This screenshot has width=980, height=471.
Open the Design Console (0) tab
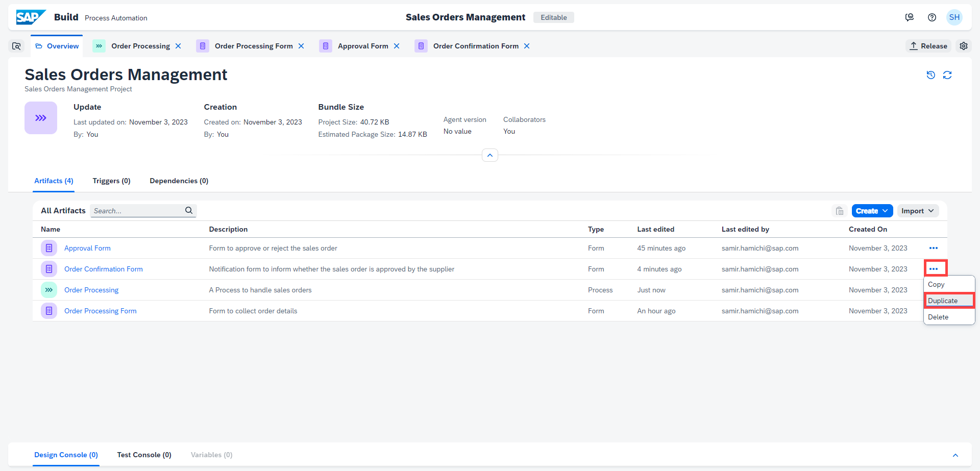click(66, 455)
